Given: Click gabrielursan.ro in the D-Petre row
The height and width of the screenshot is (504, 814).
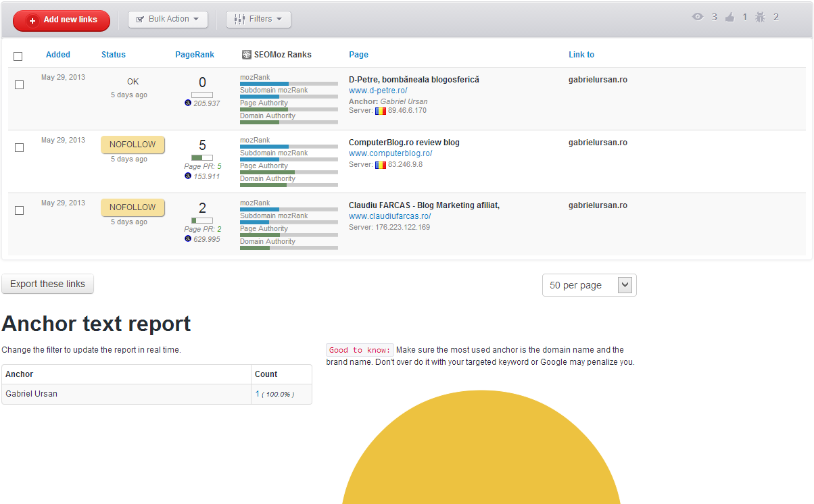Looking at the screenshot, I should (598, 80).
